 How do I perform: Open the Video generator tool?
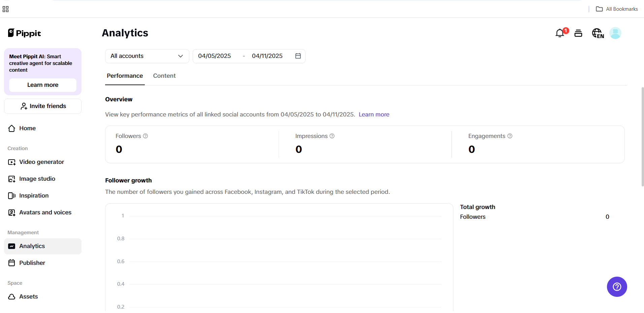pos(41,162)
